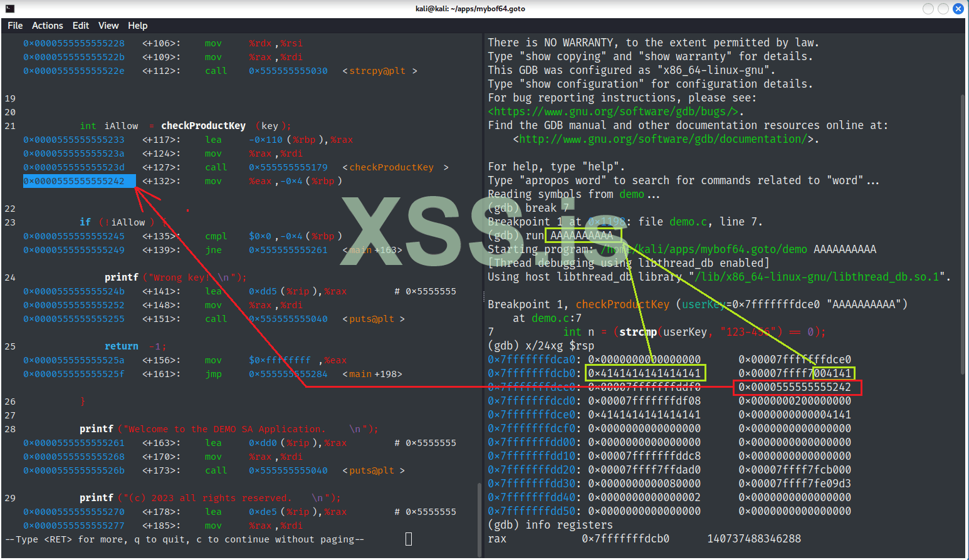Click the left pane vertical scrollbar
The height and width of the screenshot is (560, 969).
click(x=479, y=519)
